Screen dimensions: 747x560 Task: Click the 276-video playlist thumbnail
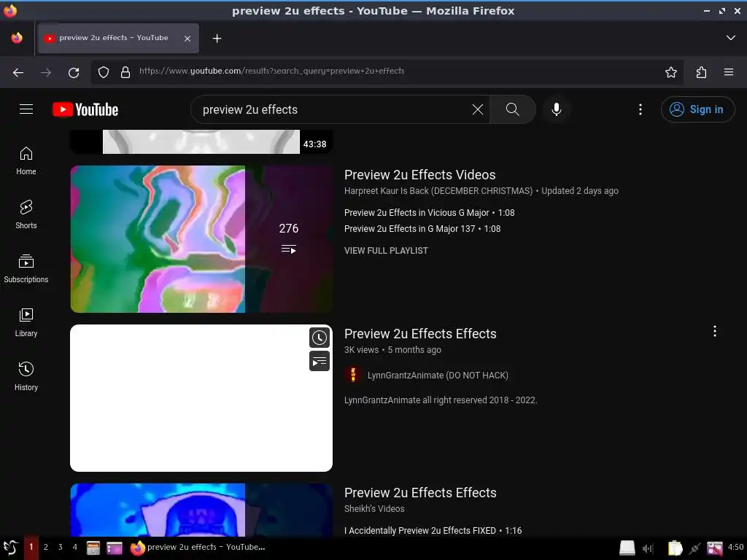pyautogui.click(x=201, y=239)
